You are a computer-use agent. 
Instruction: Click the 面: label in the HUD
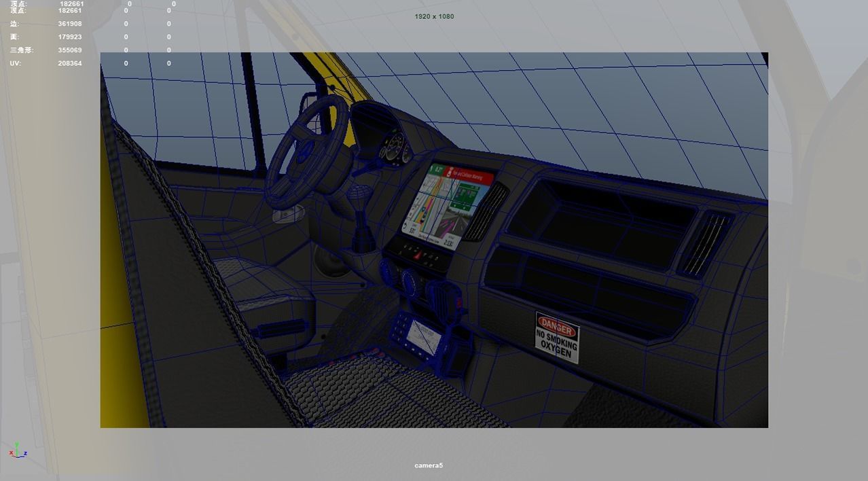click(x=14, y=37)
